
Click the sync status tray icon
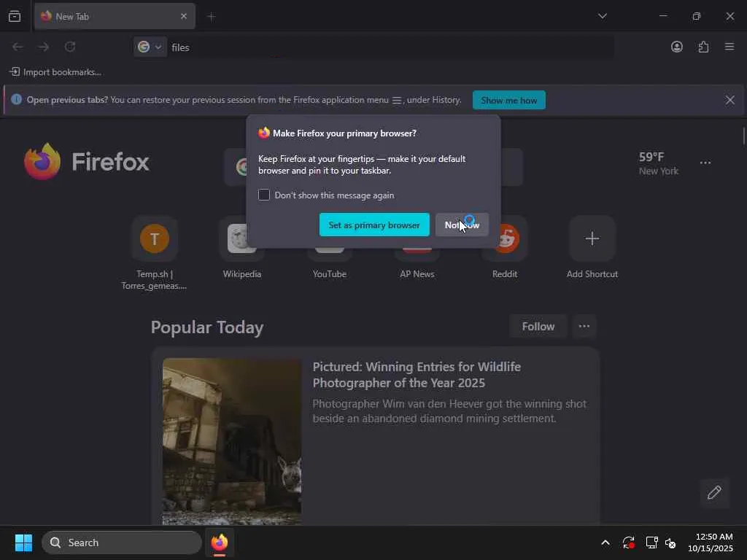(628, 542)
